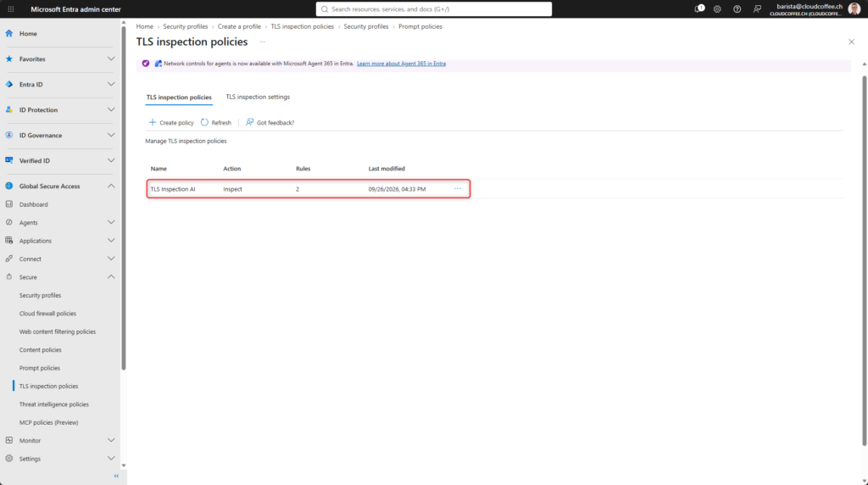Sort by Last modified column header
Image resolution: width=868 pixels, height=485 pixels.
pyautogui.click(x=387, y=169)
